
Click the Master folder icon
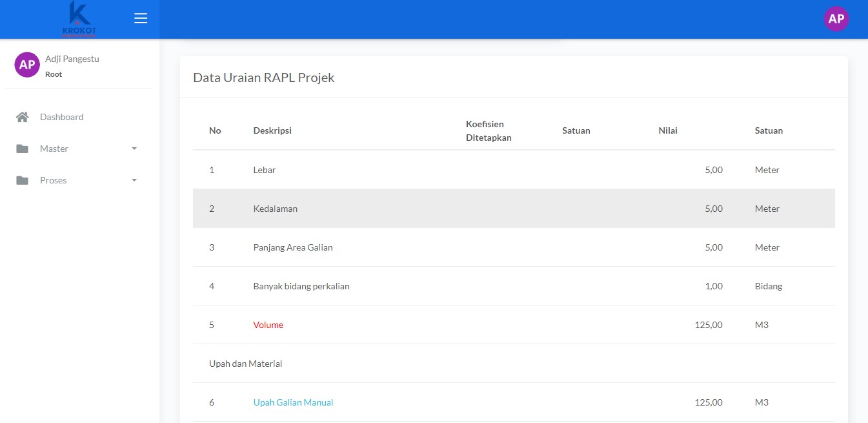tap(23, 149)
